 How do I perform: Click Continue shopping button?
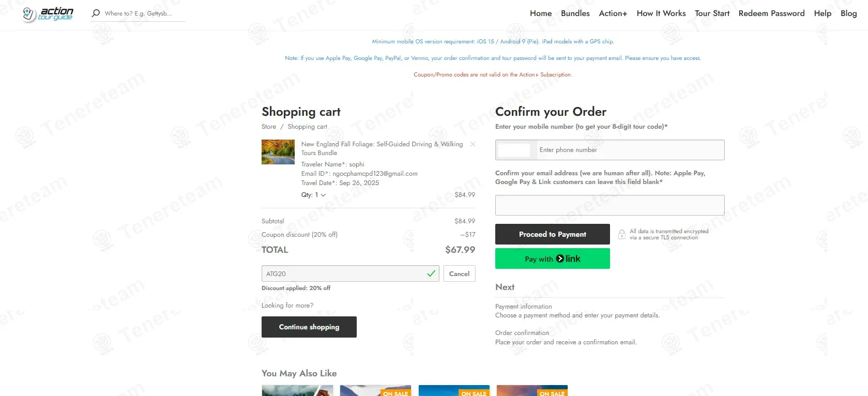point(309,327)
